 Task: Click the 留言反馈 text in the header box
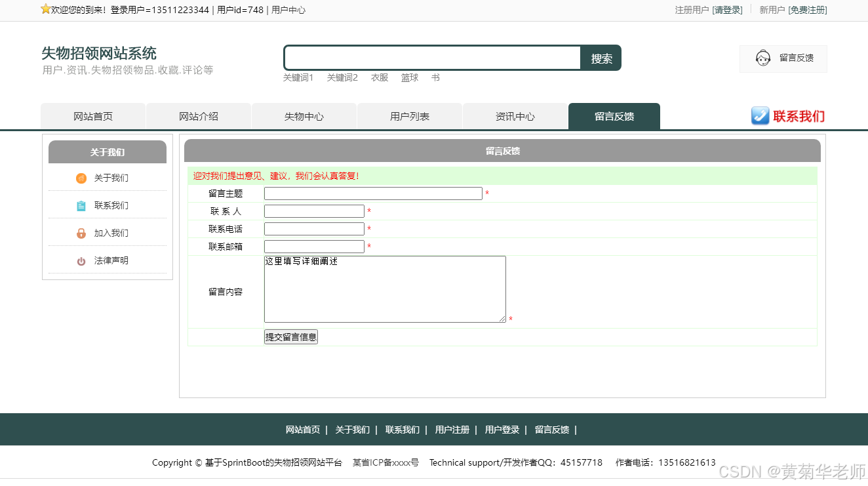[x=797, y=58]
